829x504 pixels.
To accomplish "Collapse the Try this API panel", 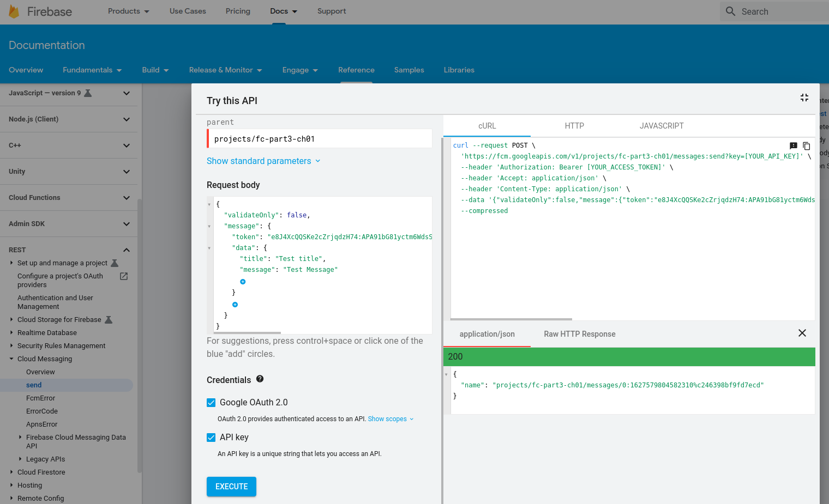I will coord(804,98).
